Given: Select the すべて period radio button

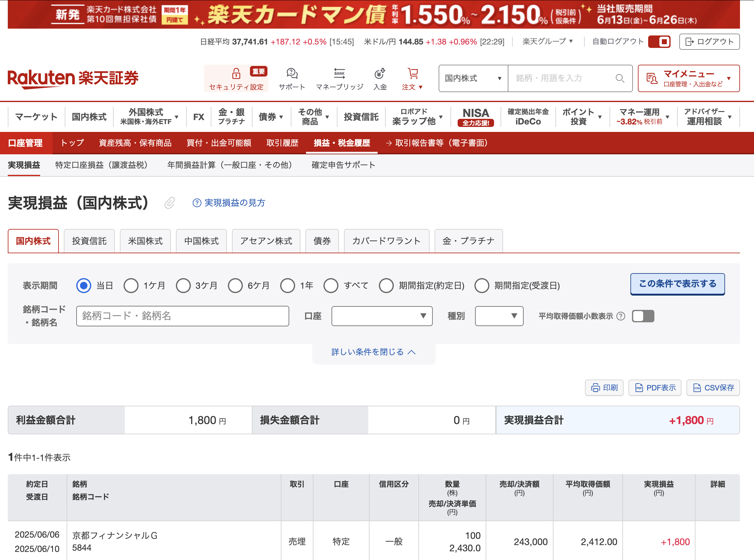Looking at the screenshot, I should pyautogui.click(x=331, y=285).
